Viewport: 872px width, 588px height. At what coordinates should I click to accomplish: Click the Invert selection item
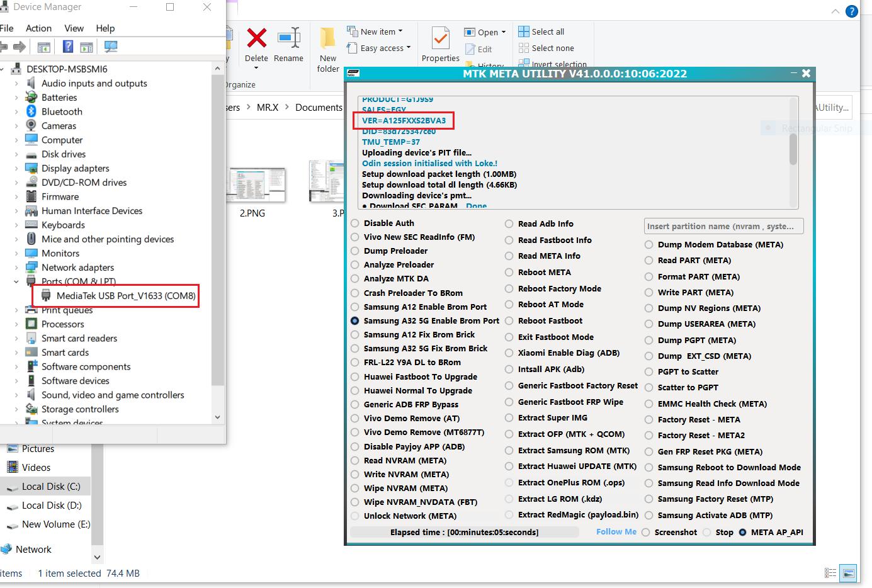pyautogui.click(x=552, y=64)
